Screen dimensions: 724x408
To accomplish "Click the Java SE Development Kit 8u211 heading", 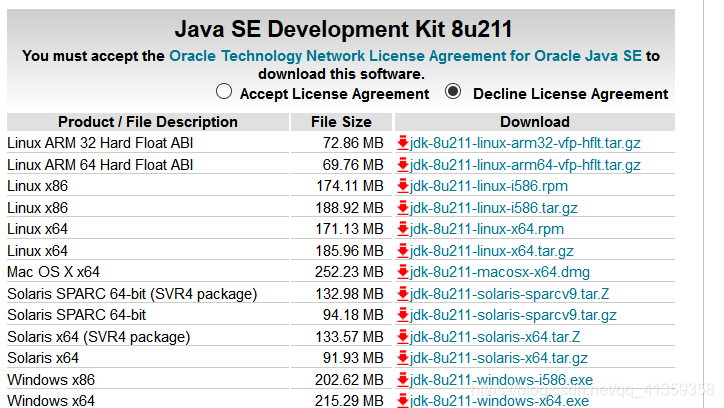I will (344, 29).
